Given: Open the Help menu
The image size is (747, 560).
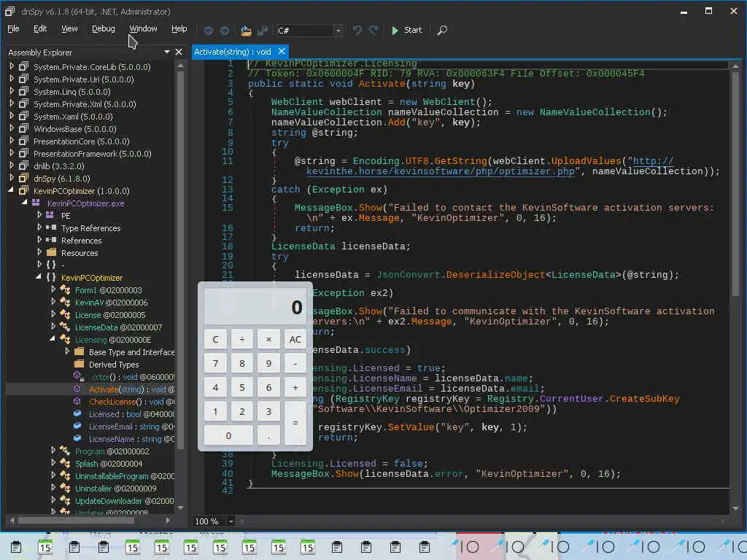Looking at the screenshot, I should [179, 28].
